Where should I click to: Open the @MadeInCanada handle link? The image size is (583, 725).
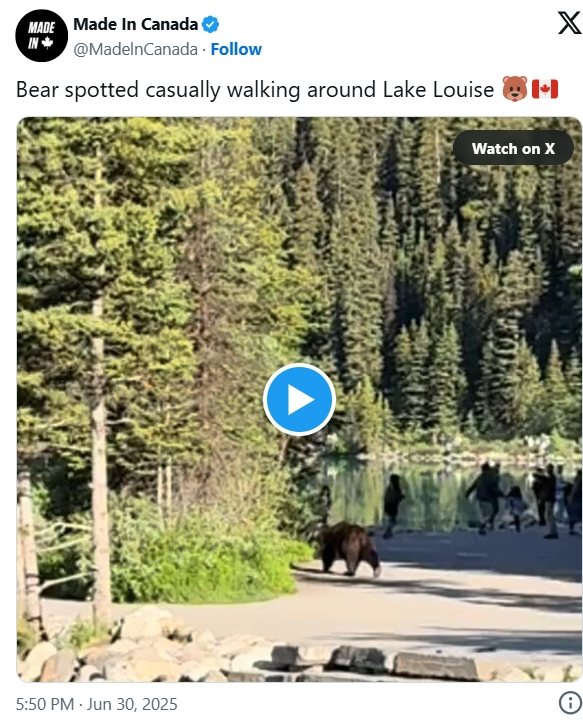click(135, 49)
